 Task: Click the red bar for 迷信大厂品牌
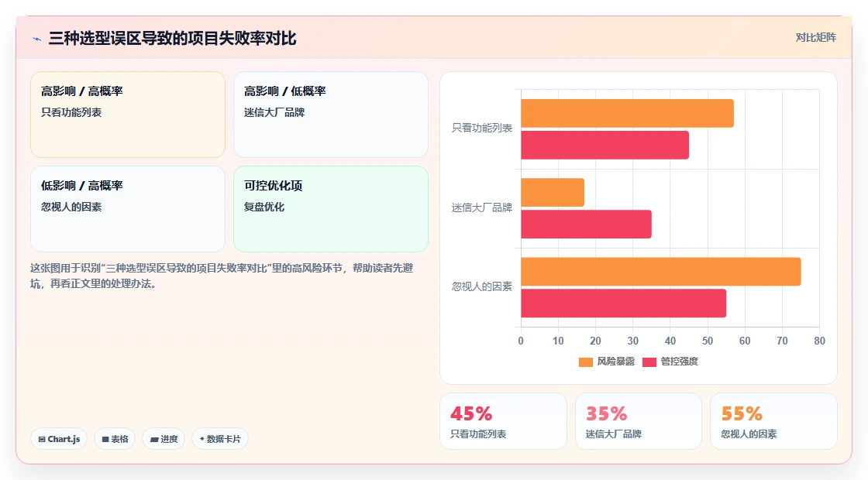(x=586, y=224)
